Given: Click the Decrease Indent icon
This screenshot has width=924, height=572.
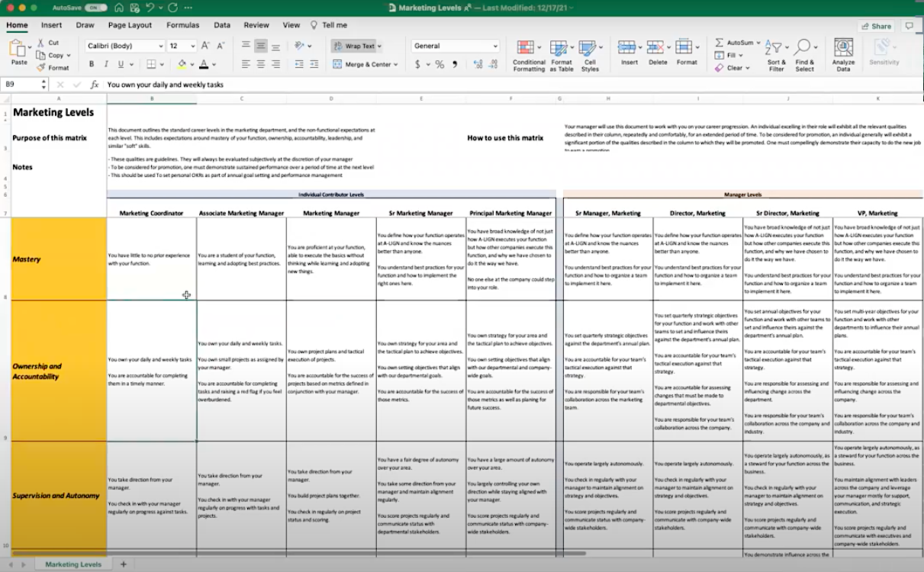Looking at the screenshot, I should point(299,64).
